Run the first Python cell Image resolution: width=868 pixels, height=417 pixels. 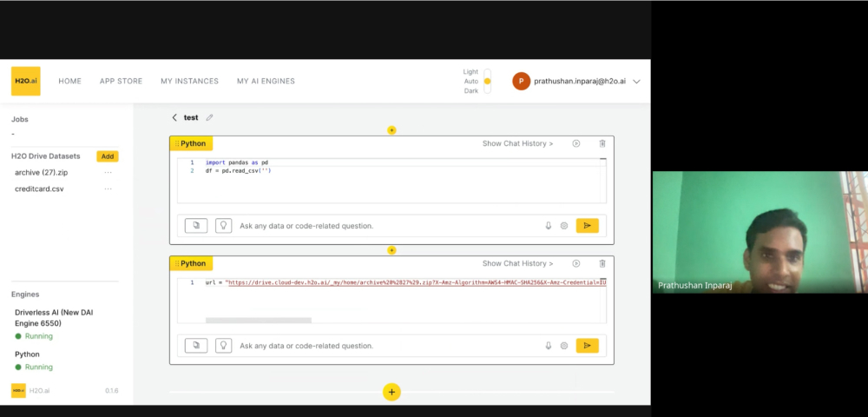(x=575, y=143)
